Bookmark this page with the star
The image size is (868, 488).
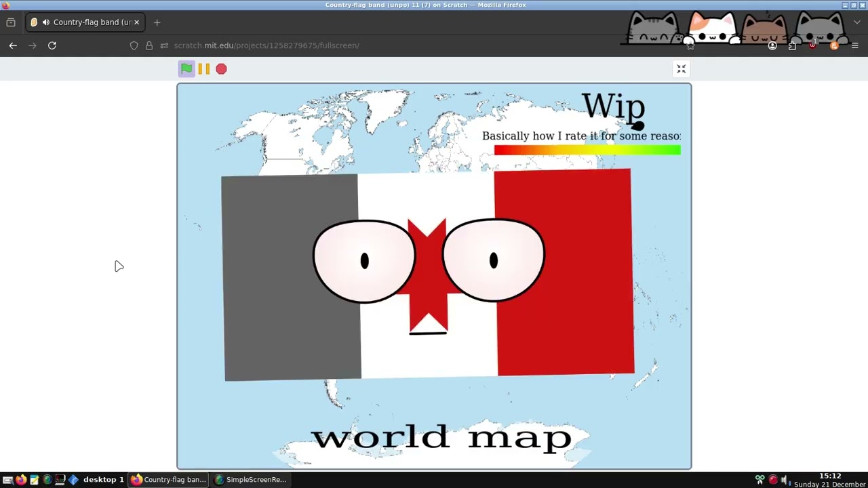pos(690,45)
